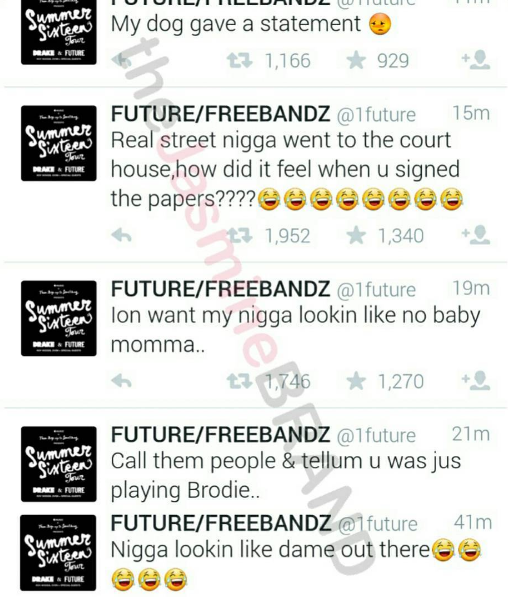Reply to the 'court house' tweet
The width and height of the screenshot is (508, 597).
[121, 236]
